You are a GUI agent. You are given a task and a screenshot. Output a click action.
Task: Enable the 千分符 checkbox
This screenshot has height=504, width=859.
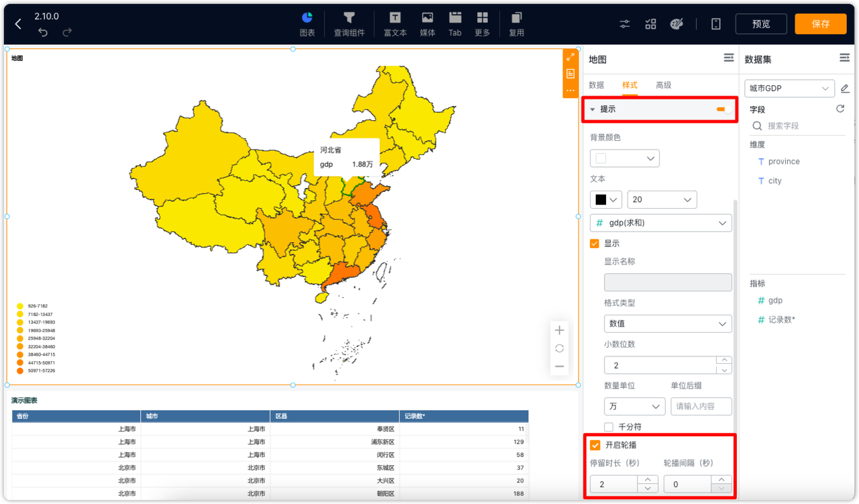pos(609,427)
